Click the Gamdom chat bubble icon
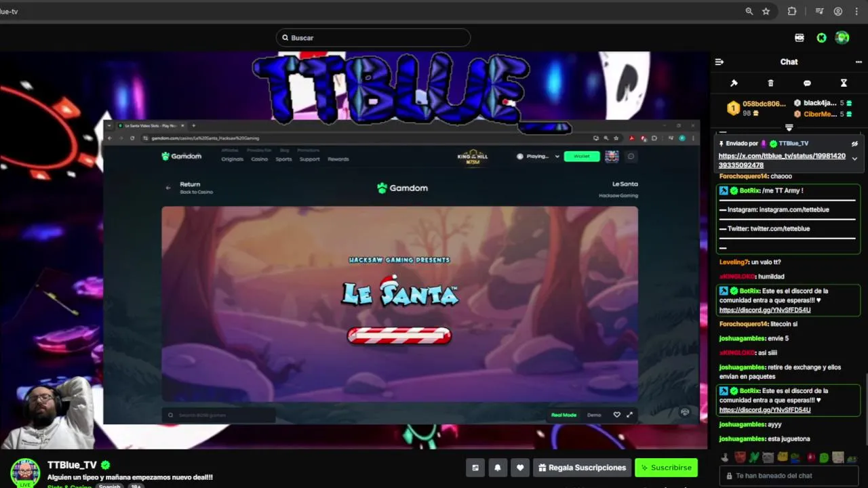 631,157
